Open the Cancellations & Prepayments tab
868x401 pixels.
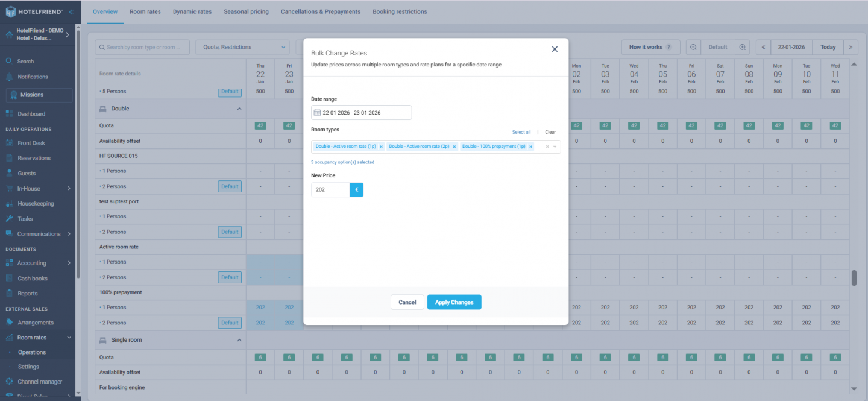point(320,11)
